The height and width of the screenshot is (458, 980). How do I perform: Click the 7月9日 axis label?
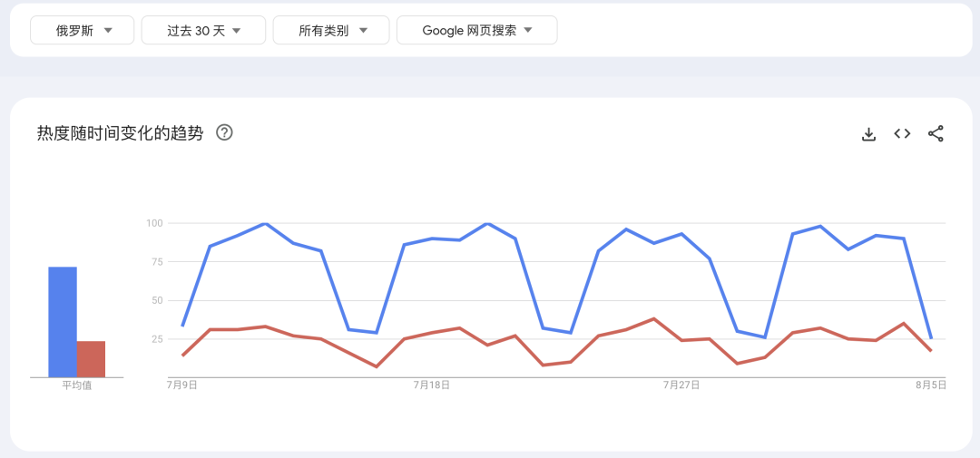tap(181, 385)
